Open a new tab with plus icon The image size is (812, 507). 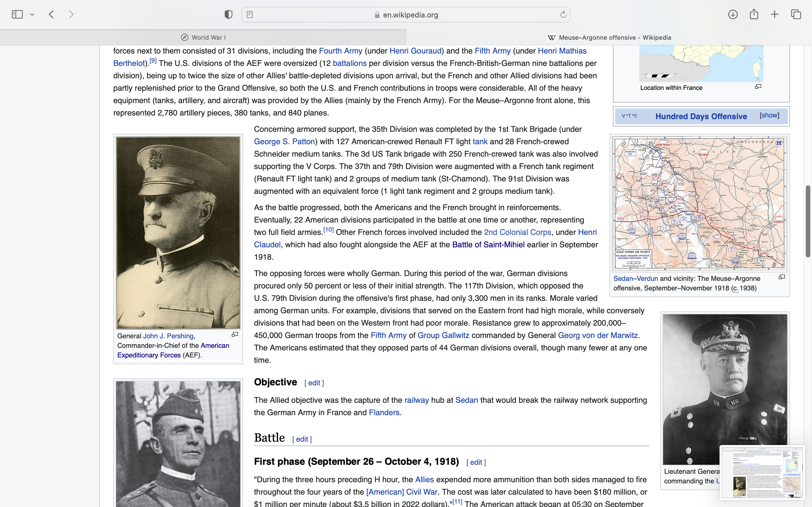coord(775,14)
